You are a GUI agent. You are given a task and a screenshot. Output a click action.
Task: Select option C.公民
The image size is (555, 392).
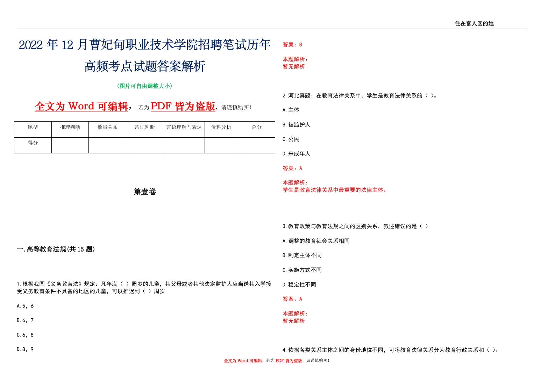click(x=291, y=139)
